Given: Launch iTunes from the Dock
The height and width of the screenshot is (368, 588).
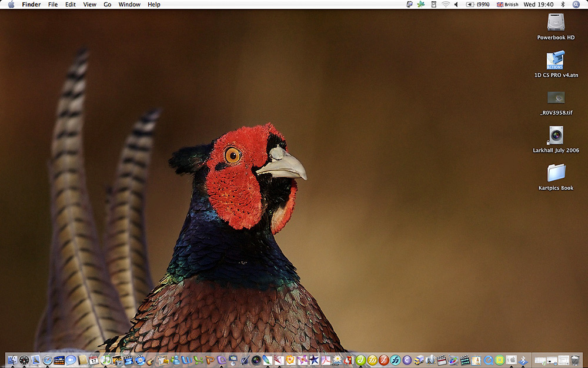Looking at the screenshot, I should (x=105, y=360).
